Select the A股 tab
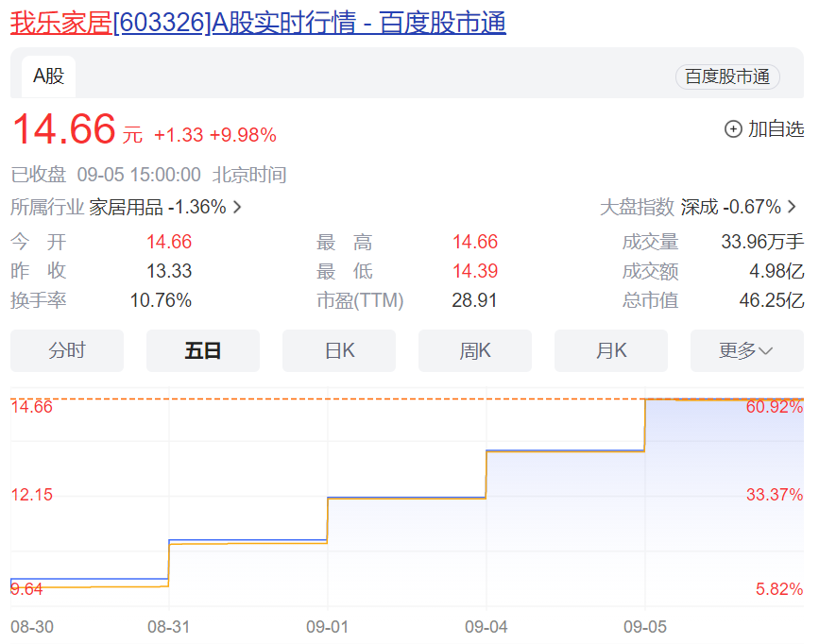This screenshot has width=819, height=644. [48, 76]
